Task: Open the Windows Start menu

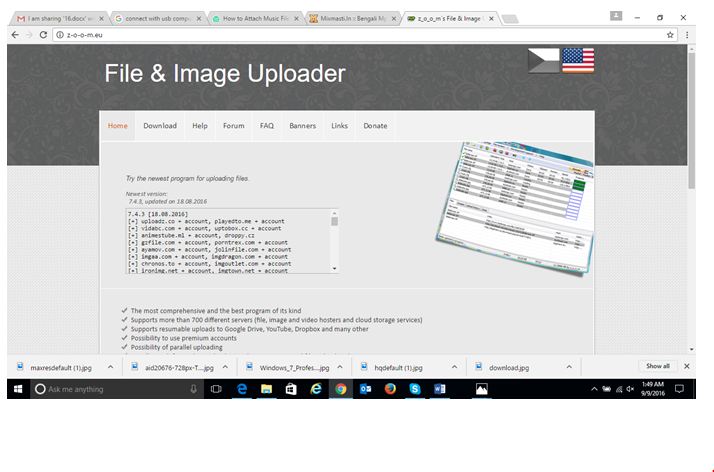Action: (18, 389)
